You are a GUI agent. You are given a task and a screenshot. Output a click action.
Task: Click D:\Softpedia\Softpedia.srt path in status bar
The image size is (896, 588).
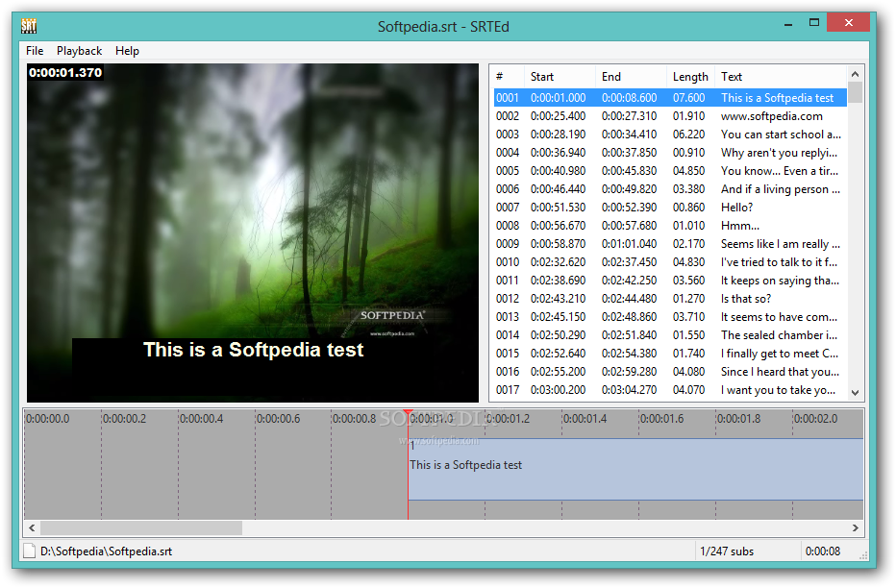coord(107,551)
